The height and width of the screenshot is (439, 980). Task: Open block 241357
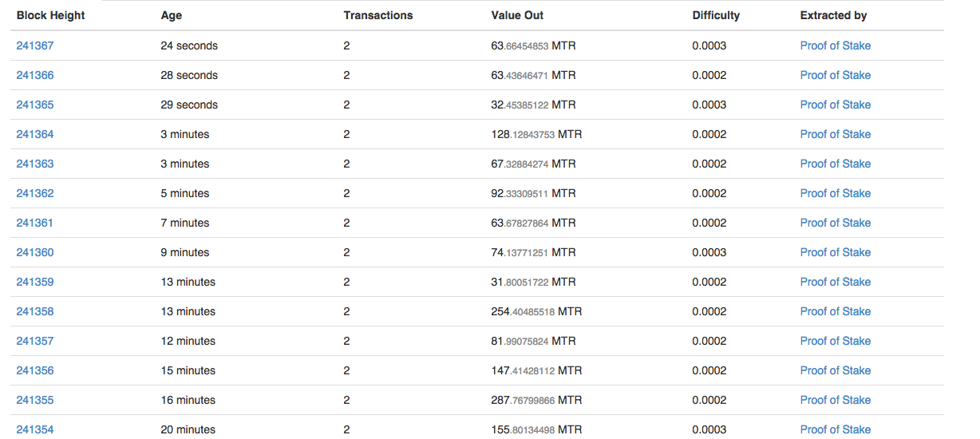(x=35, y=341)
